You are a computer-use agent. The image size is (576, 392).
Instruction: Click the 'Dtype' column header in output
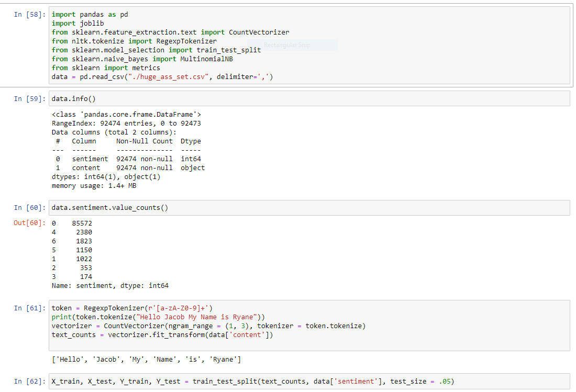pos(191,141)
